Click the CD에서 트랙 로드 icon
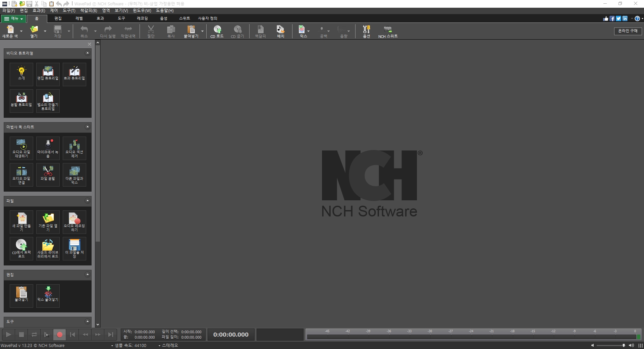644x349 pixels. pos(21,248)
